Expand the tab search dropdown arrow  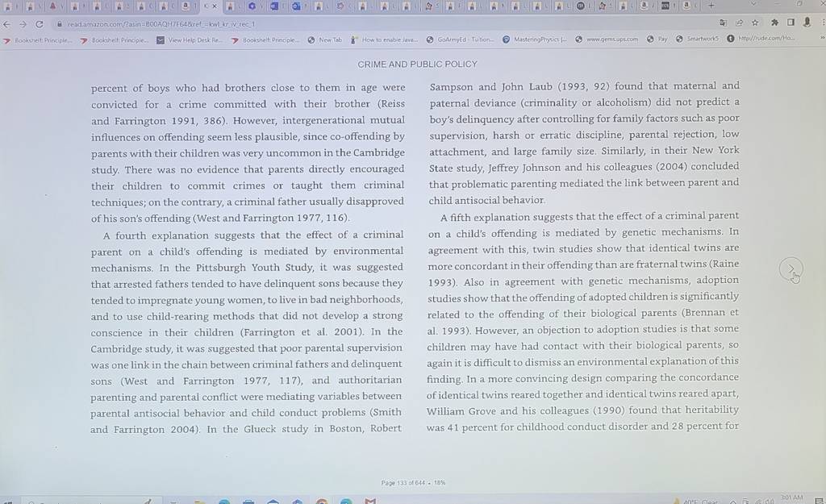pos(753,4)
